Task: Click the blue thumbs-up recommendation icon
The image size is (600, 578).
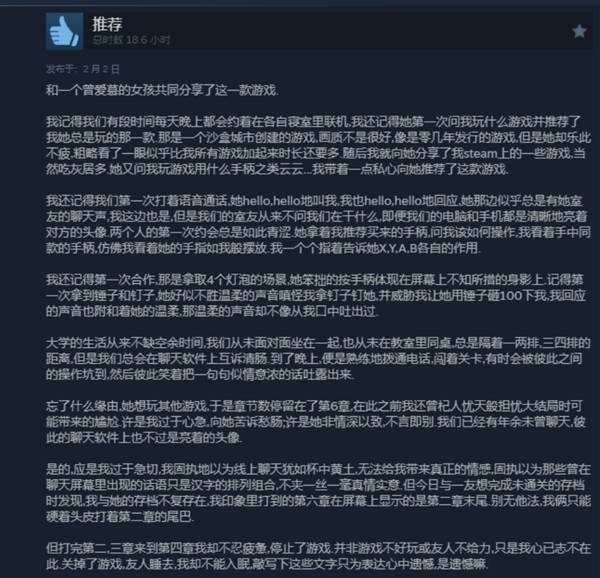Action: point(64,31)
